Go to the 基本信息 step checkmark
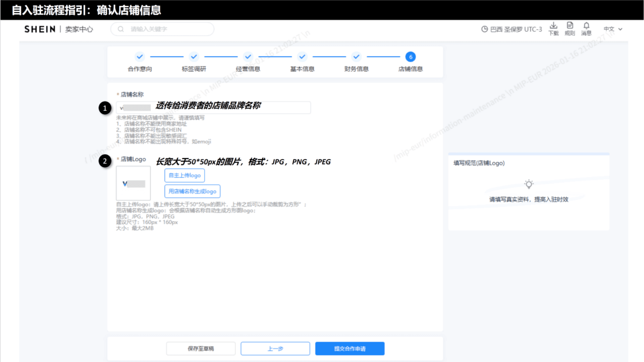This screenshot has width=644, height=362. (302, 57)
